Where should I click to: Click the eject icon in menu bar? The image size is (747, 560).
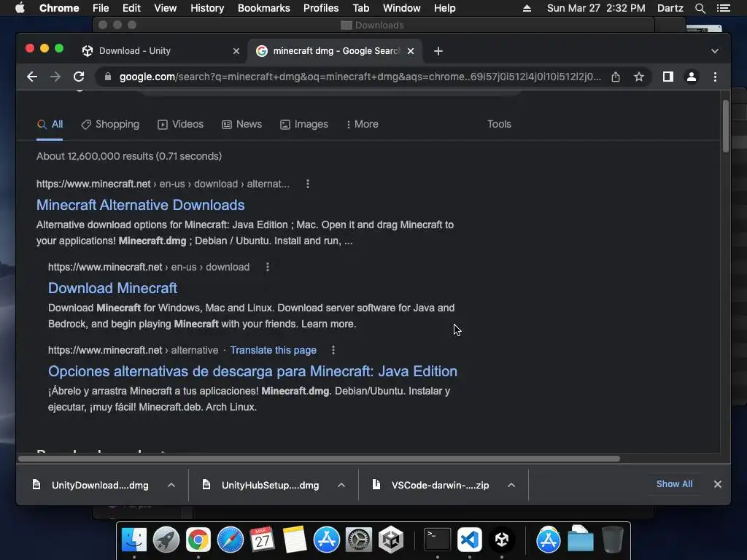pos(527,8)
